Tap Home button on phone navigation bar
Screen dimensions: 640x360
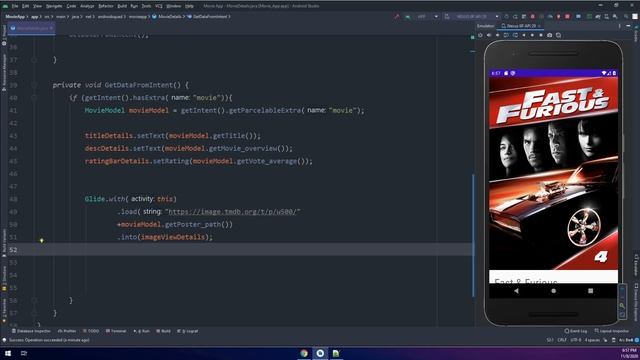553,291
